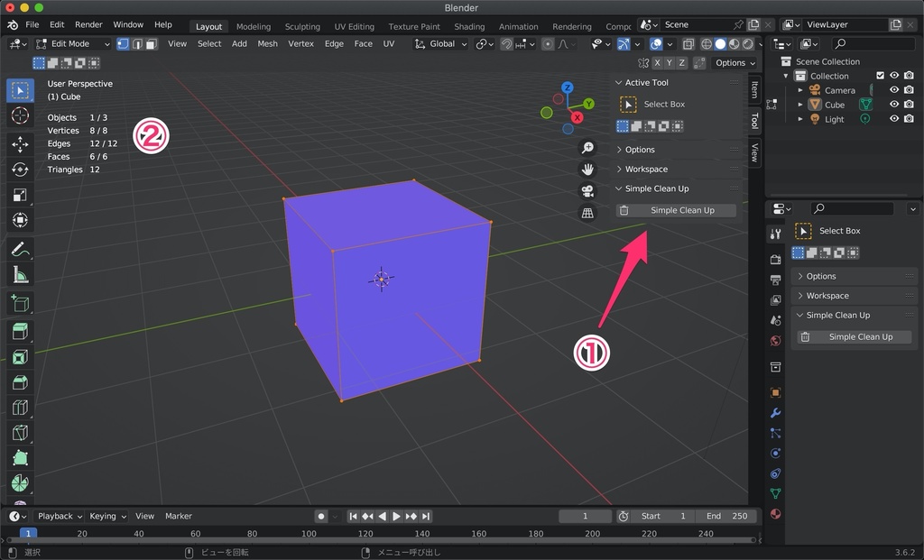Hide the Light object in the outliner
Viewport: 924px width, 560px height.
click(x=894, y=118)
